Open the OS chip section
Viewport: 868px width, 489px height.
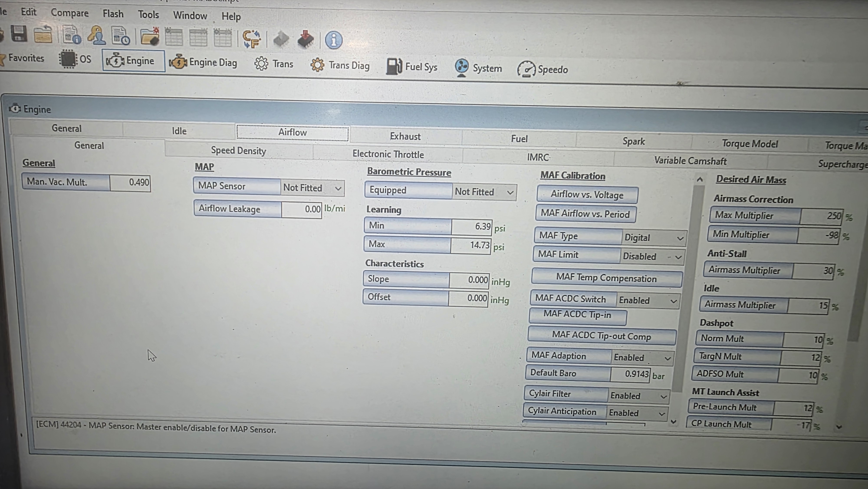tap(75, 59)
